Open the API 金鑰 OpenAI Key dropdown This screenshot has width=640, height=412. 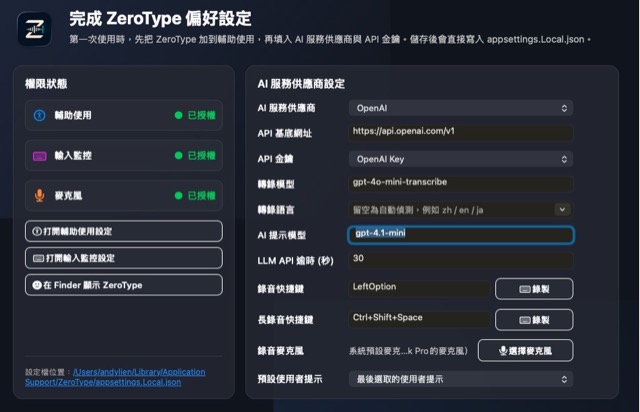(461, 159)
